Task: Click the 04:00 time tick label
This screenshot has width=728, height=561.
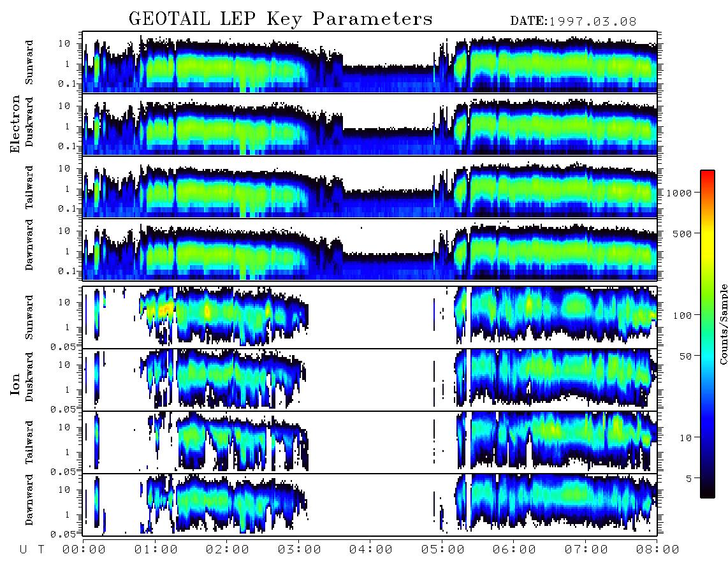Action: click(371, 550)
